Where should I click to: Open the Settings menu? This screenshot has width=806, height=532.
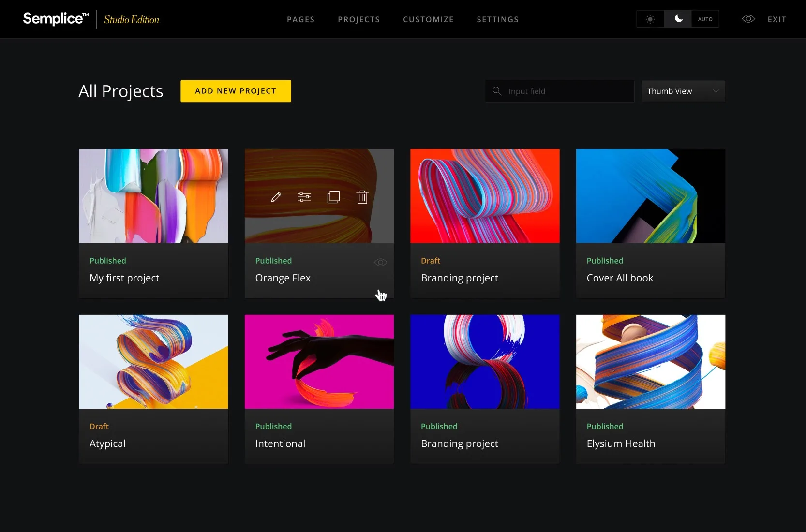tap(498, 19)
